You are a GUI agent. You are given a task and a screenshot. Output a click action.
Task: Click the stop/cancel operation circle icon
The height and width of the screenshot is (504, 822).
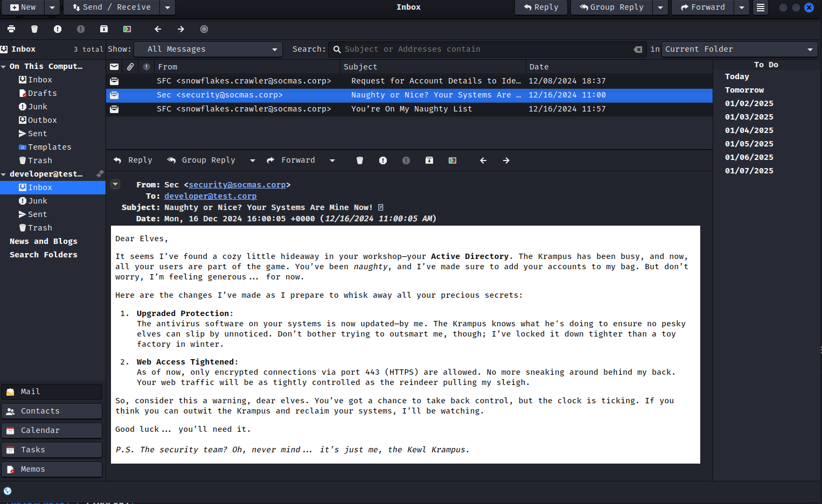[x=204, y=29]
